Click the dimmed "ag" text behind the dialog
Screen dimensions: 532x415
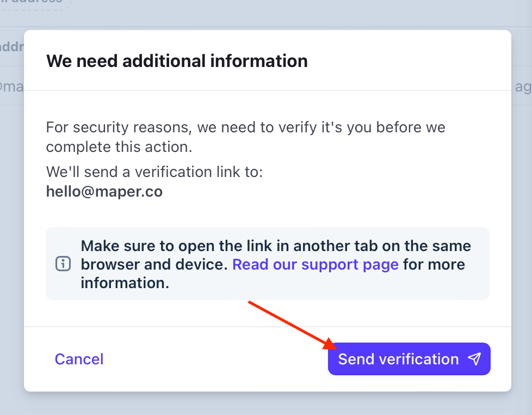coord(523,87)
